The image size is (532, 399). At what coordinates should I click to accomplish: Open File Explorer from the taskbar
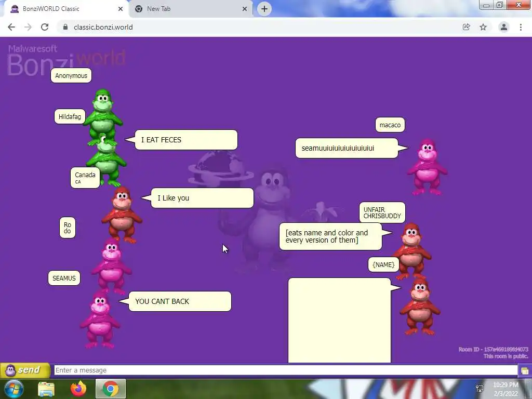coord(46,389)
